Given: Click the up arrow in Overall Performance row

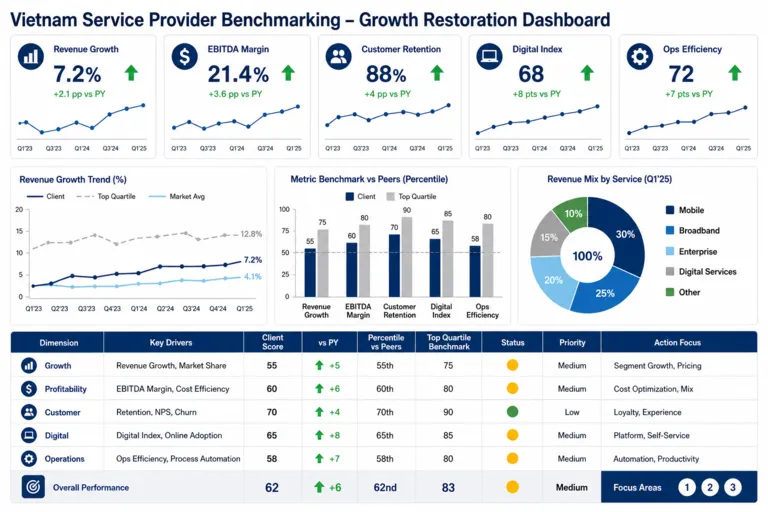Looking at the screenshot, I should pyautogui.click(x=319, y=487).
